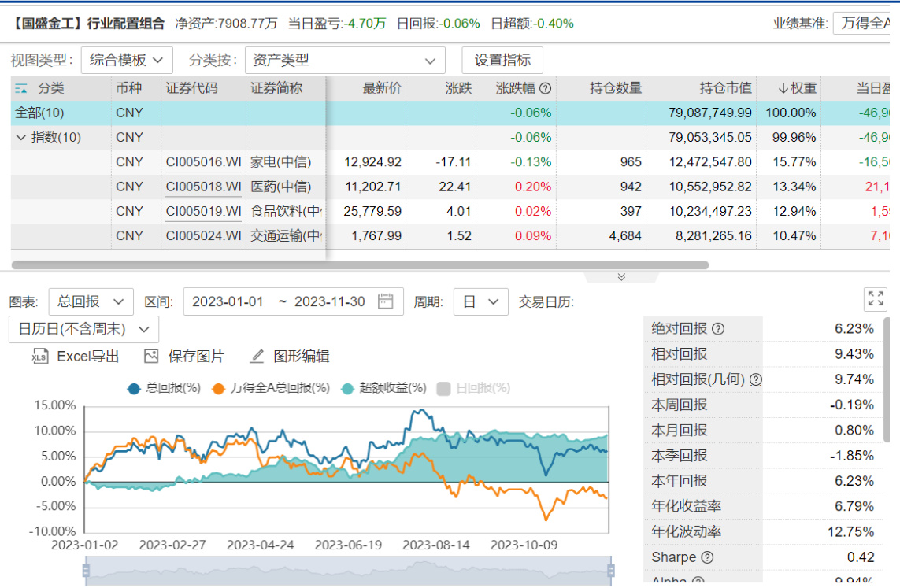Collapse the 指数(10) group row
This screenshot has width=900, height=588.
pos(20,138)
